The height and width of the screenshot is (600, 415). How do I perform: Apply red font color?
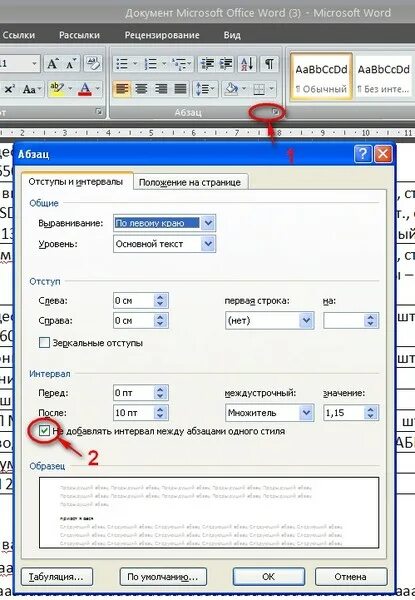click(x=85, y=89)
